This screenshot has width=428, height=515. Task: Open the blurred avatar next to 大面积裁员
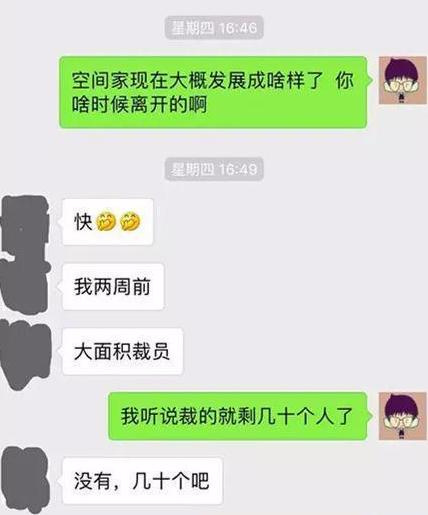[25, 354]
